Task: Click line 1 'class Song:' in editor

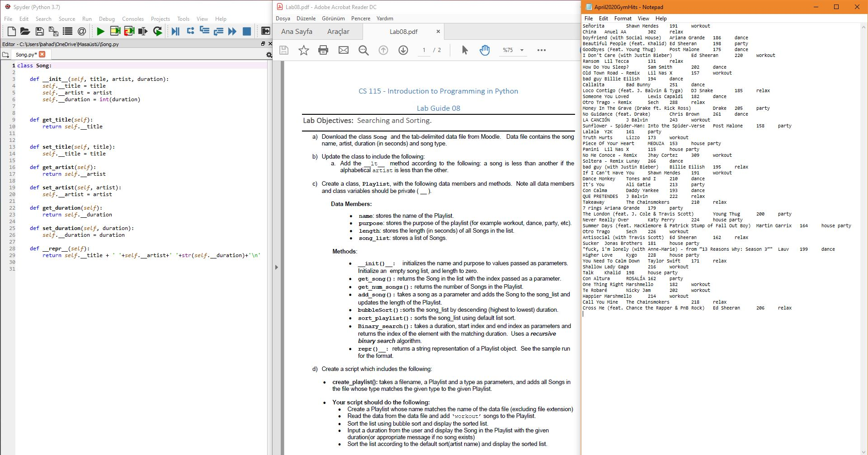Action: coord(34,66)
